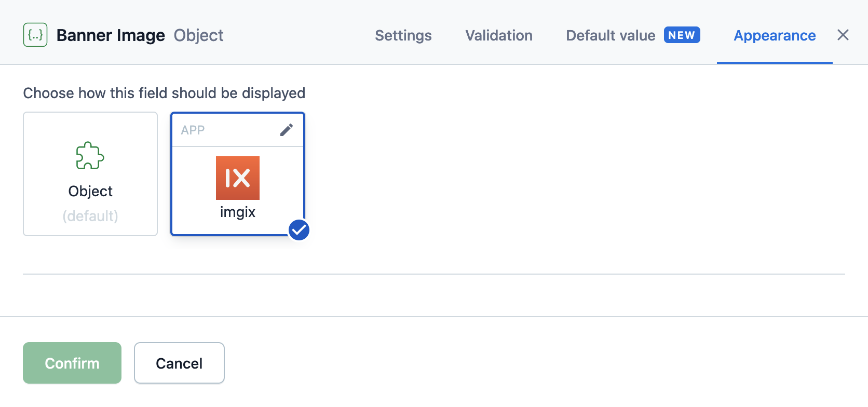Image resolution: width=868 pixels, height=407 pixels.
Task: Click the 'Choose how this field' heading
Action: 164,93
